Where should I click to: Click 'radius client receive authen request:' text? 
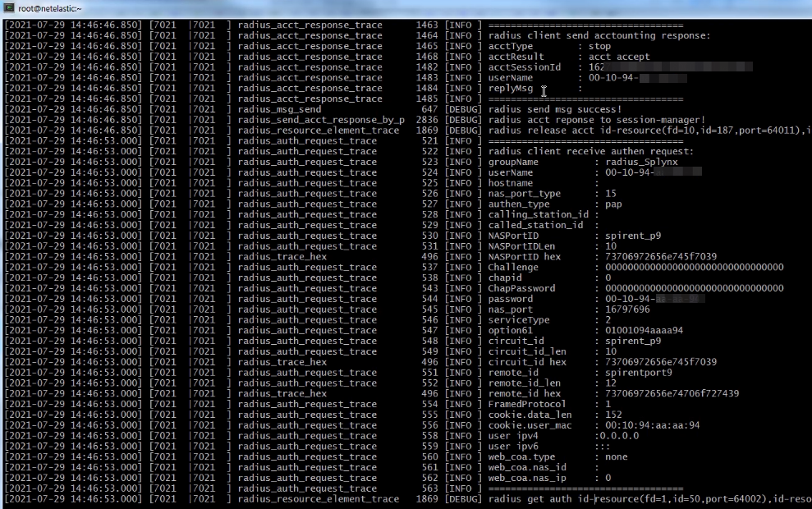click(x=591, y=151)
